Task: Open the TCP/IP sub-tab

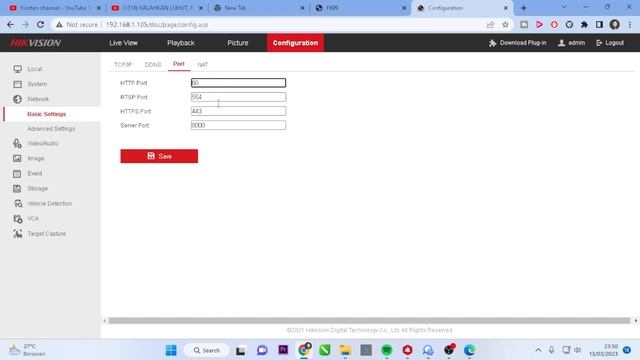Action: click(x=123, y=64)
